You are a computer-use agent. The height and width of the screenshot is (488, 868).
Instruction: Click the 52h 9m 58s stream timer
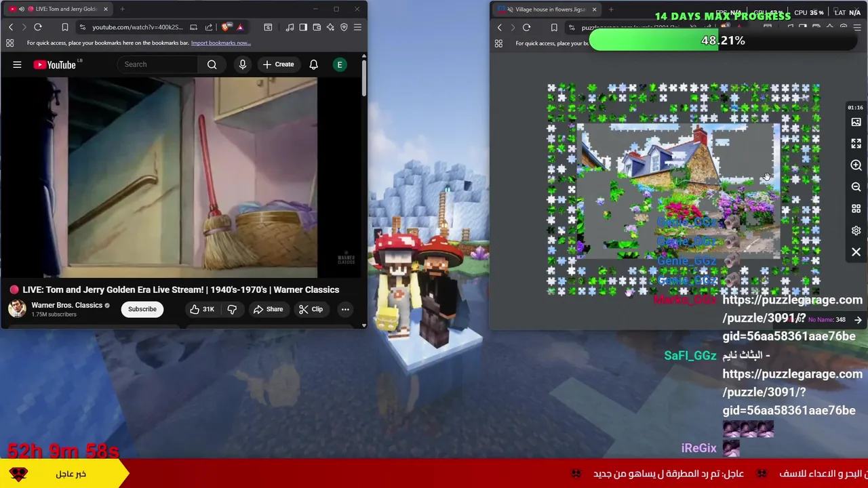63,451
